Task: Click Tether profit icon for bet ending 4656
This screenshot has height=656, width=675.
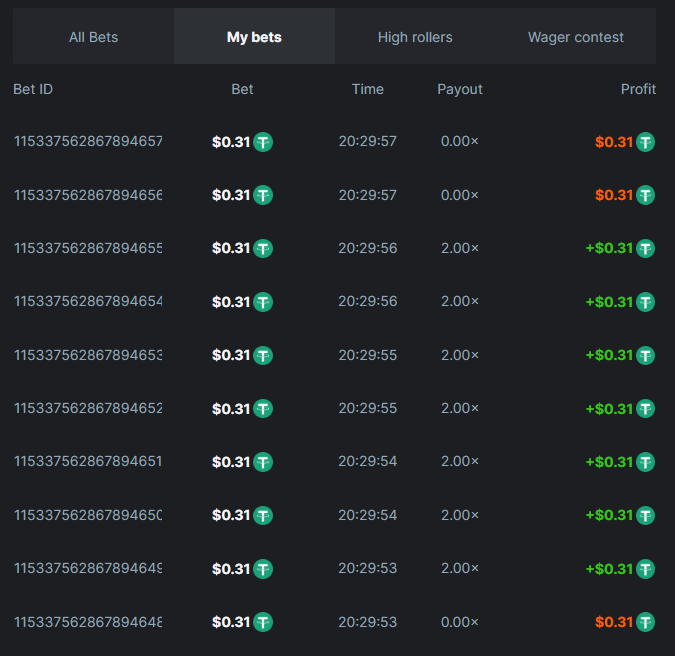Action: 646,195
